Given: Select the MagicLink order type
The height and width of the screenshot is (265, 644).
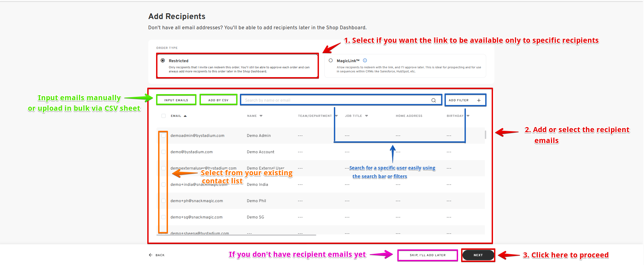Looking at the screenshot, I should [x=330, y=60].
